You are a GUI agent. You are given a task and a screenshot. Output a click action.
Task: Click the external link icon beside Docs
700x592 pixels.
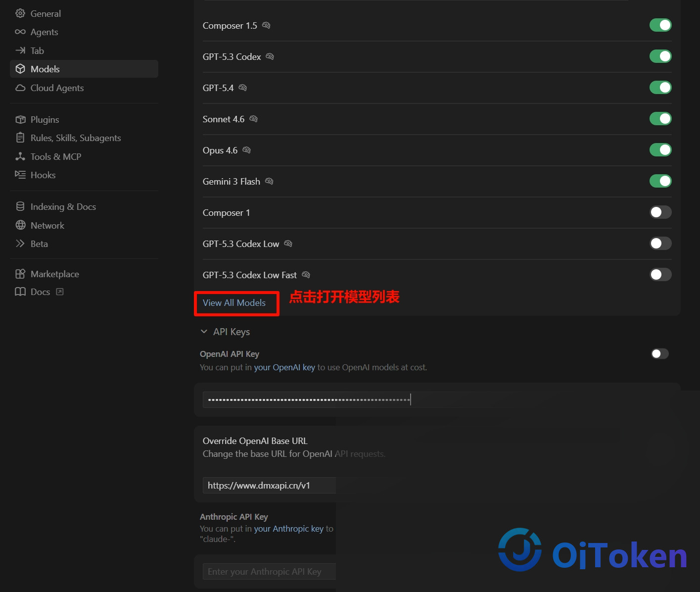pyautogui.click(x=60, y=292)
